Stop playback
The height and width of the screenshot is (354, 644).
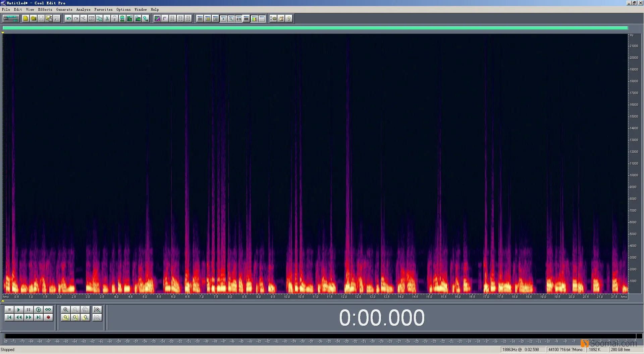pyautogui.click(x=9, y=309)
